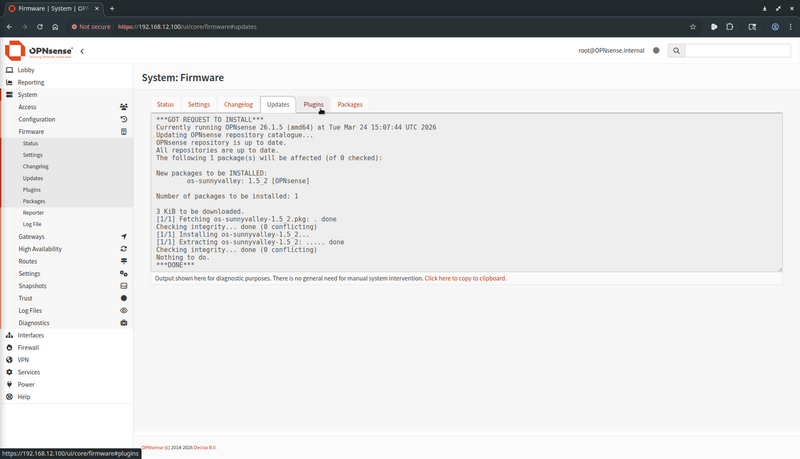Click the Services gear icon
Viewport: 800px width, 459px height.
coord(9,372)
